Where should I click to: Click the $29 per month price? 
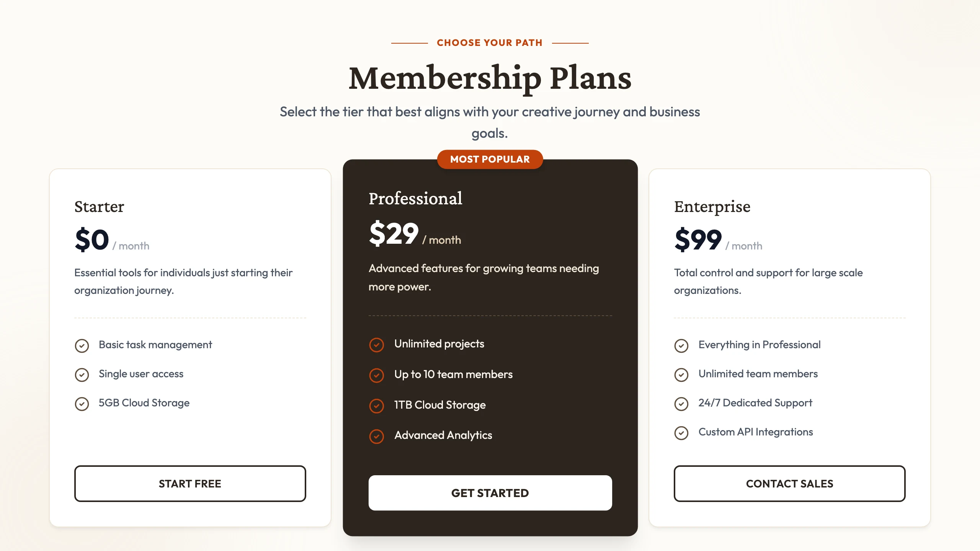tap(415, 233)
